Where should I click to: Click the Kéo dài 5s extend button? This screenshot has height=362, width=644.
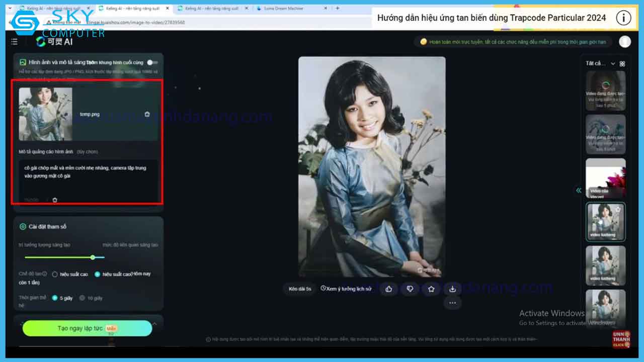pyautogui.click(x=300, y=289)
